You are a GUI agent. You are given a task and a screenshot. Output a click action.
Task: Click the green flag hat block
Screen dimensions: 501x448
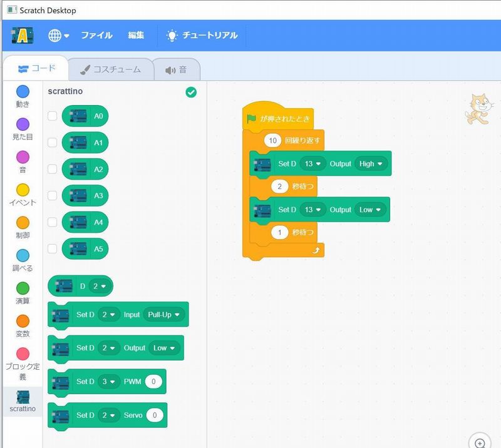point(277,118)
